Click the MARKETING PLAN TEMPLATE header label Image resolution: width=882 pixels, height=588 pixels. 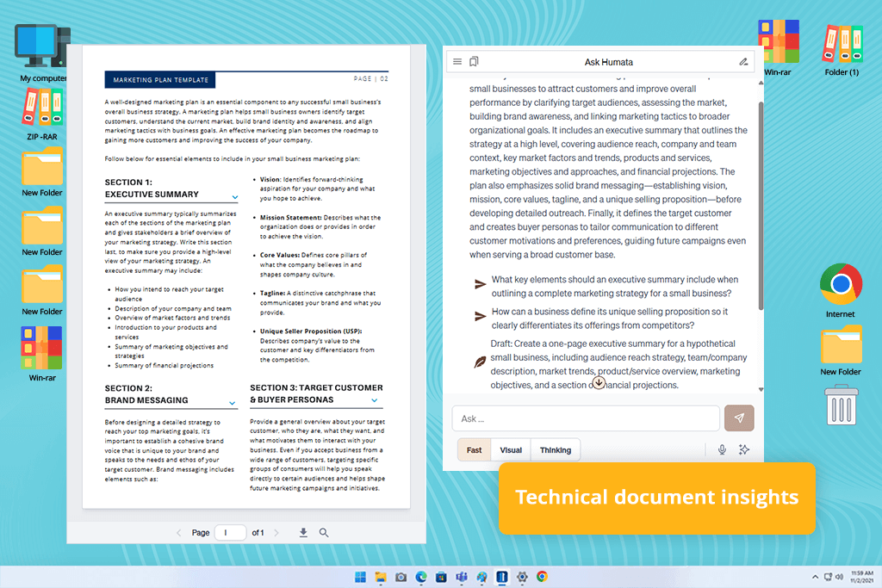point(160,80)
